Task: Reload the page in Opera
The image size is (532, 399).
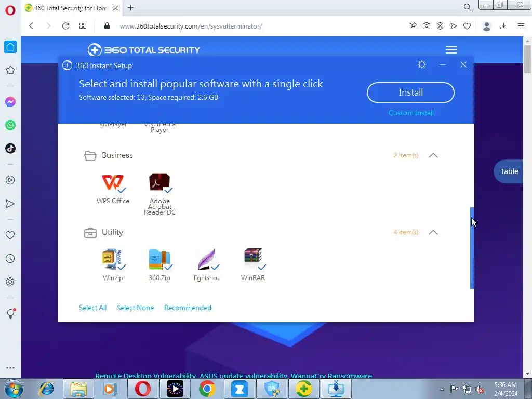Action: click(65, 26)
